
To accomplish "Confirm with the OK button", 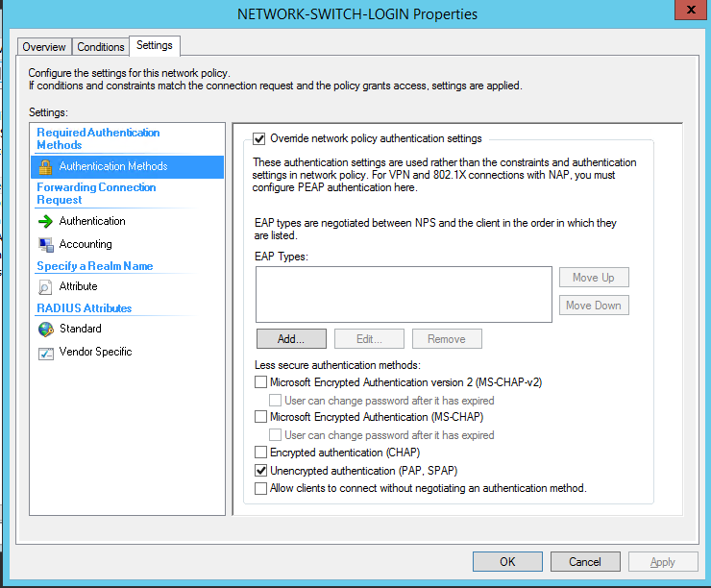I will point(507,562).
